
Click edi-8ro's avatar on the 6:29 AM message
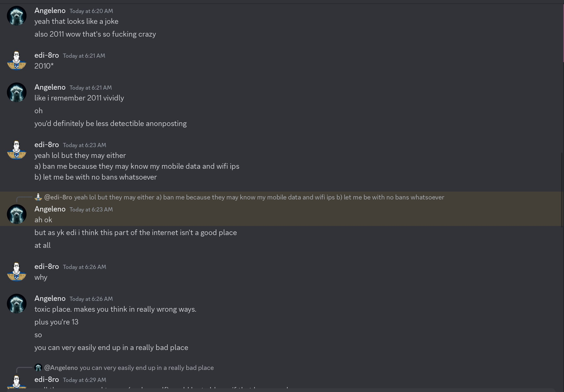[x=17, y=382]
